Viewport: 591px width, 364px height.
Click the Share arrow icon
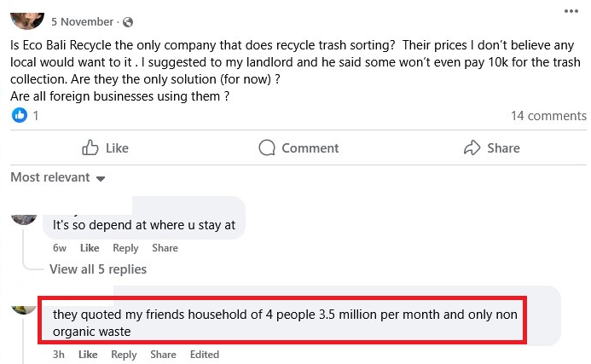[x=472, y=148]
